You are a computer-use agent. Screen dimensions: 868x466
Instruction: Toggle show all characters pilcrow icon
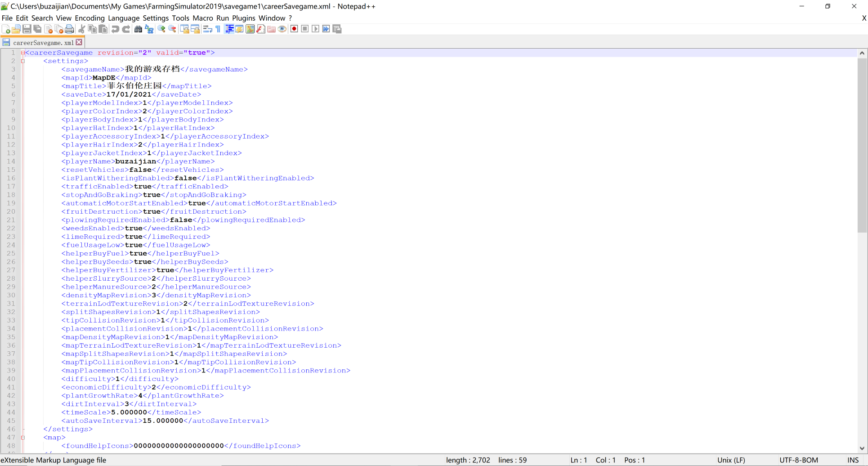coord(218,29)
